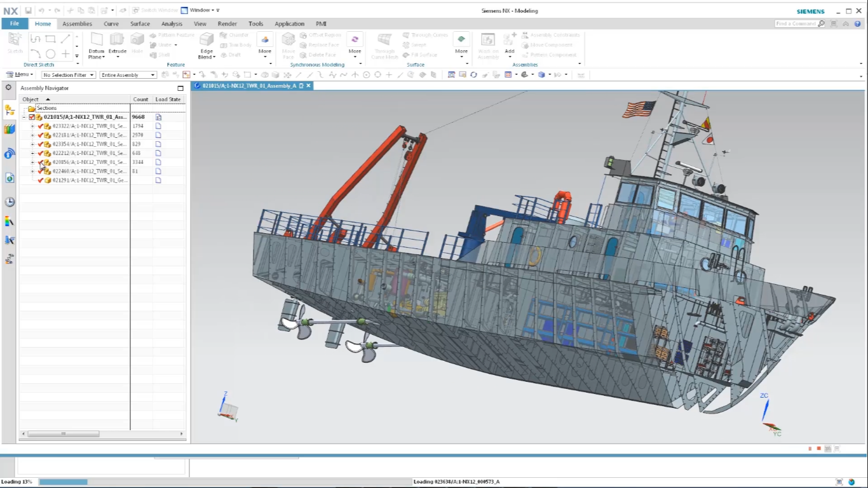Select the 021015/A Assembly graphics window tab
868x488 pixels.
pyautogui.click(x=252, y=85)
